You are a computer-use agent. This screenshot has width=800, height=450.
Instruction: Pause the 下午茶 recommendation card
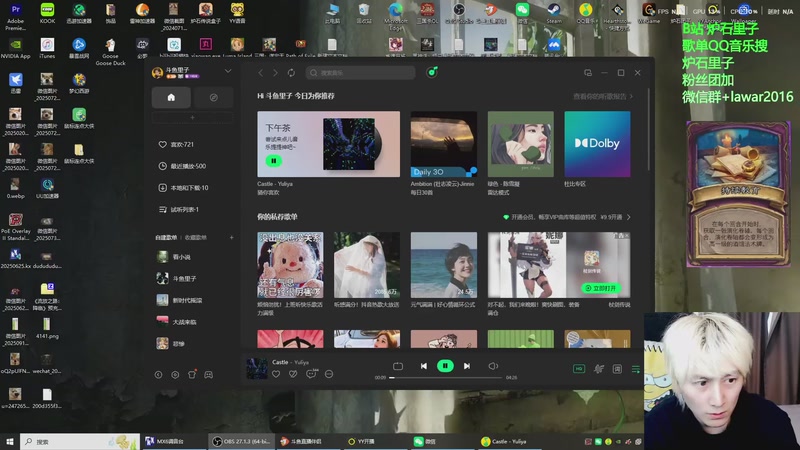point(273,161)
